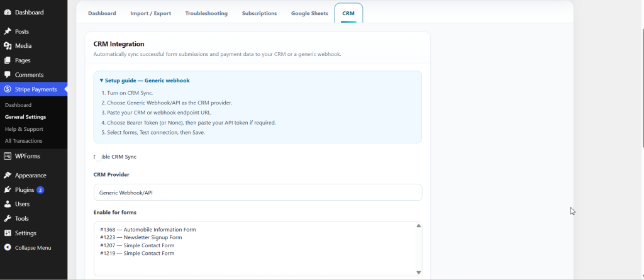Click the Posts pushpin icon
The width and height of the screenshot is (644, 280).
click(8, 31)
